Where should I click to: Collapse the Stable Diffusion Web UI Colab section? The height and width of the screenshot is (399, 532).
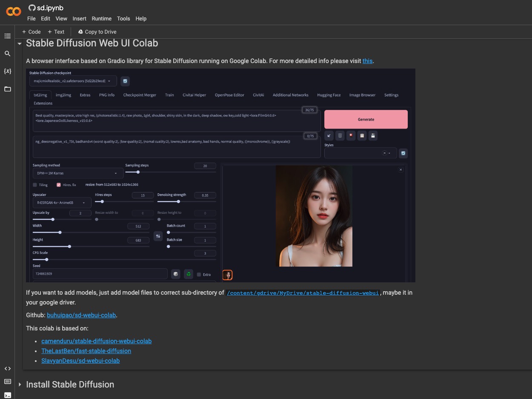point(20,43)
